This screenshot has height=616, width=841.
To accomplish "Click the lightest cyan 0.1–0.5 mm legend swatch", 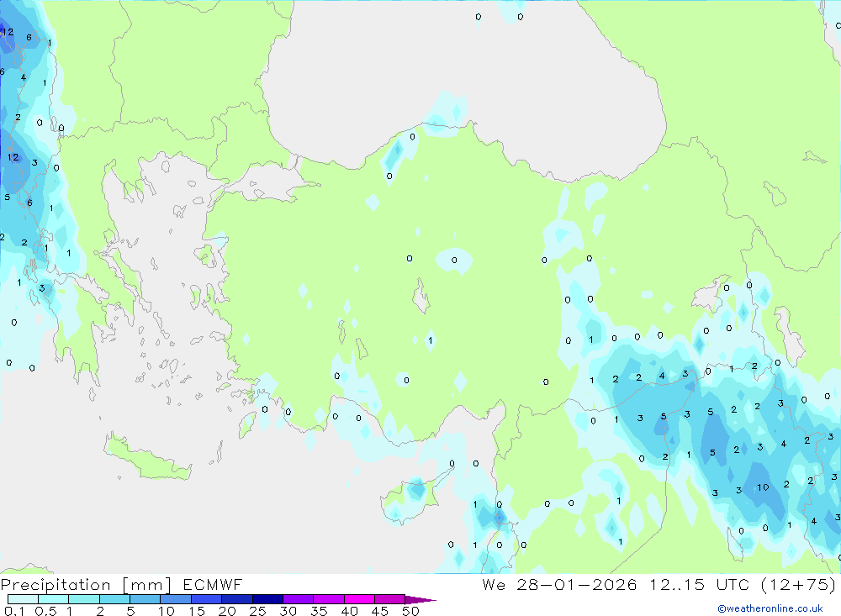I will click(x=23, y=599).
